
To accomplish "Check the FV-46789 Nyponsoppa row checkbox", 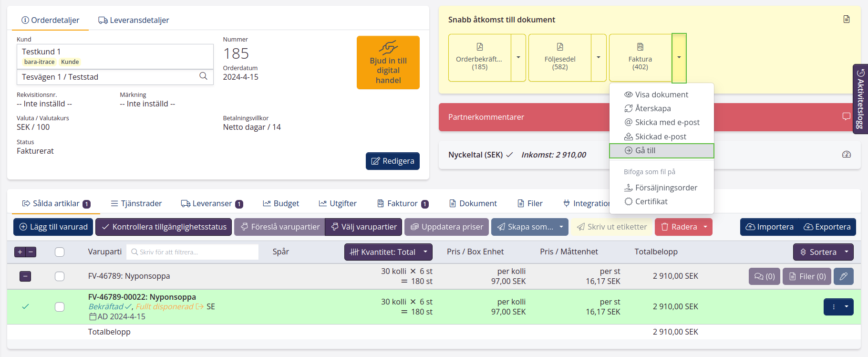I will click(x=60, y=276).
